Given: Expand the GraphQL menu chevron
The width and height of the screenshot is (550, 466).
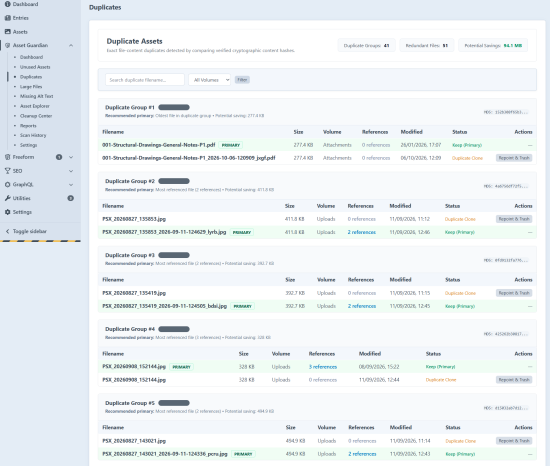Looking at the screenshot, I should [x=71, y=184].
